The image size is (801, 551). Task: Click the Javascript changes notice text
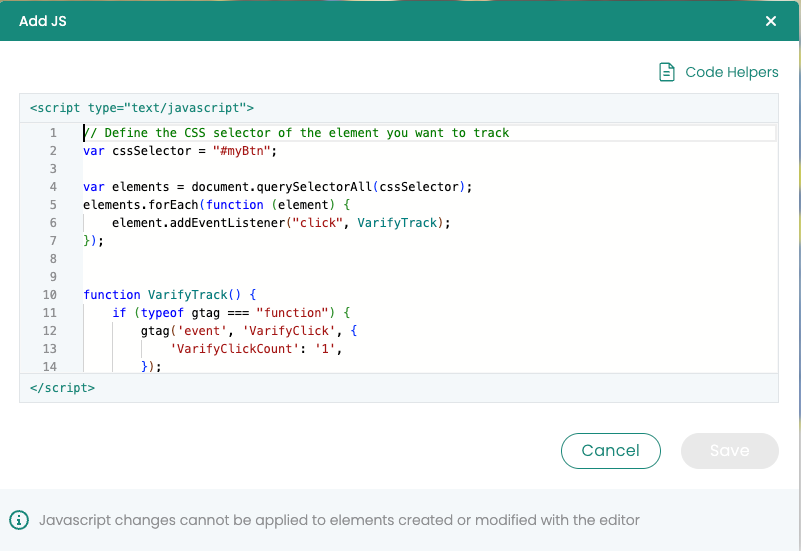tap(339, 520)
